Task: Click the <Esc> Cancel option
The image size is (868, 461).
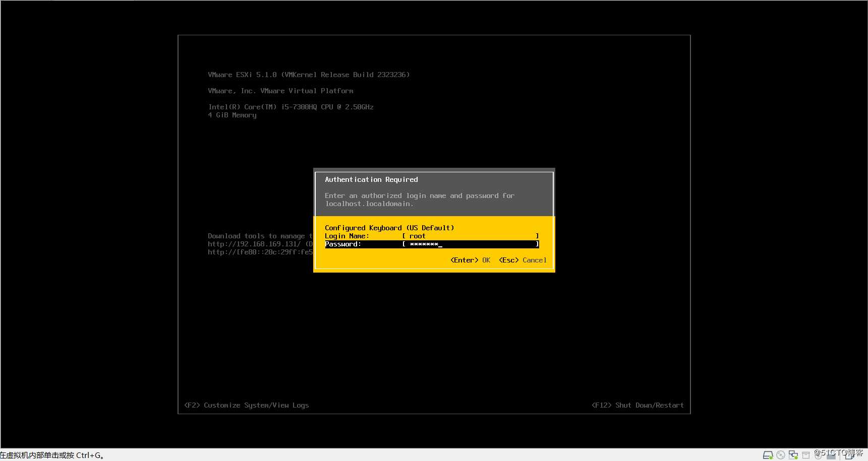Action: coord(523,260)
